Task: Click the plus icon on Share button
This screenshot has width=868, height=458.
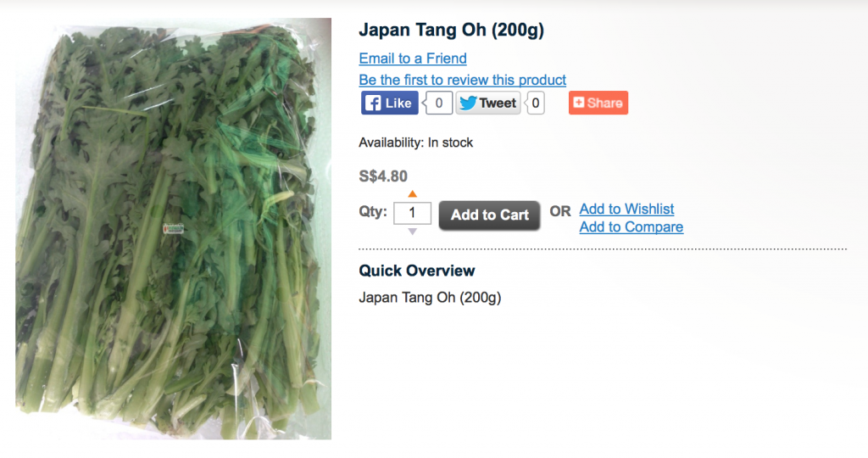Action: (578, 103)
